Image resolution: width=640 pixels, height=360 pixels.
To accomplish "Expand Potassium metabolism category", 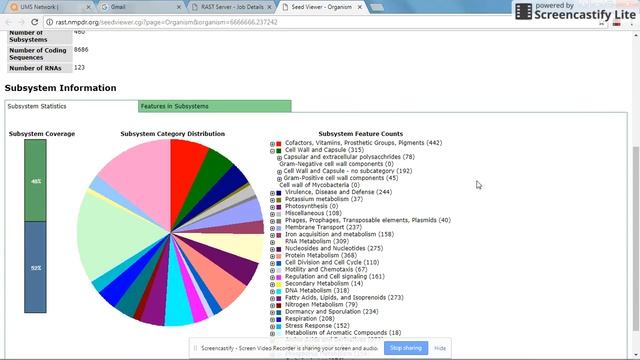I will pyautogui.click(x=272, y=200).
